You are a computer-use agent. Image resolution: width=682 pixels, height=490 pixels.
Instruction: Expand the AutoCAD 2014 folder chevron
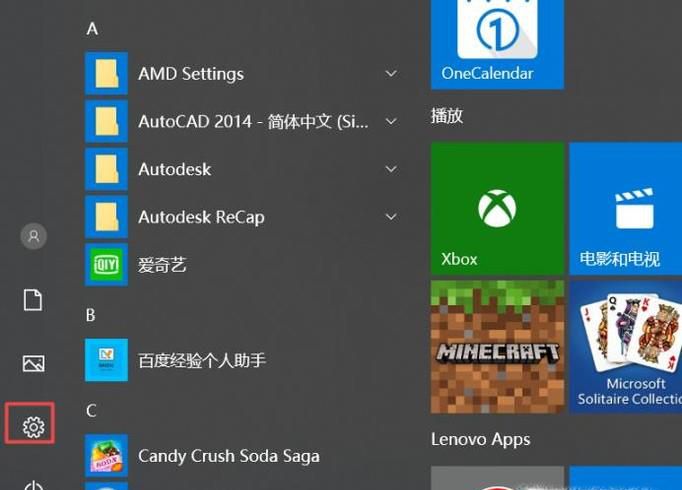click(391, 122)
